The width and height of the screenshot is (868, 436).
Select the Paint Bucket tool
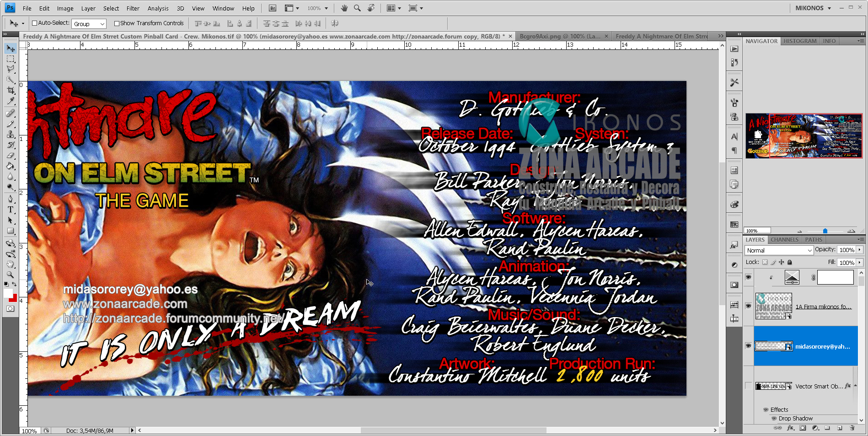coord(11,166)
